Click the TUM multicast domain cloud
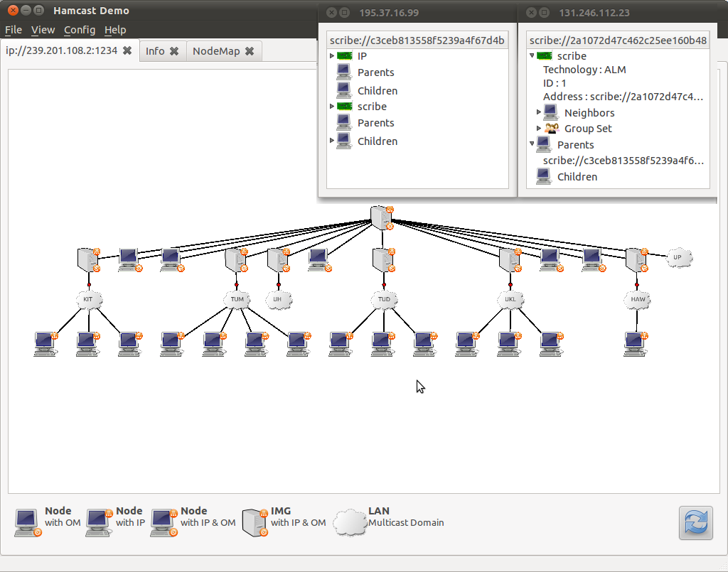 click(237, 300)
